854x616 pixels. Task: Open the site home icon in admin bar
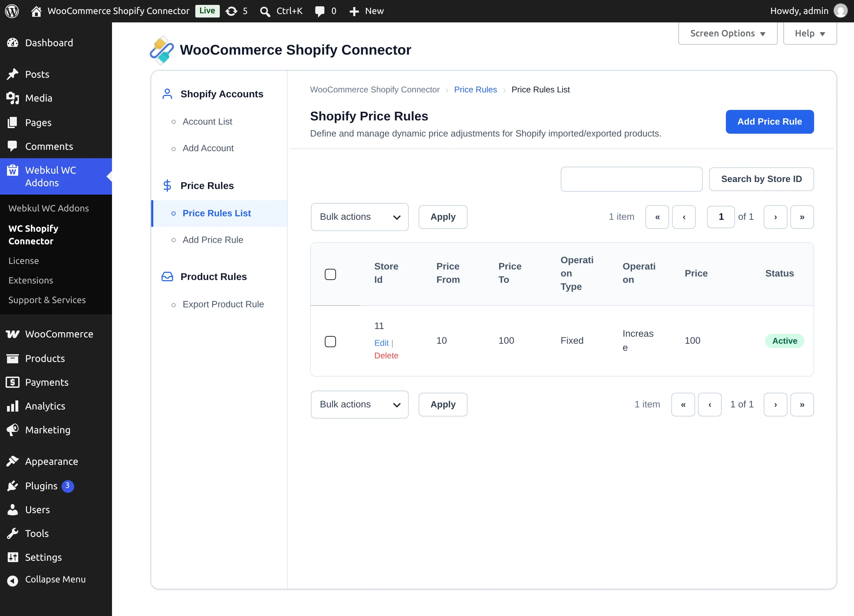click(36, 11)
